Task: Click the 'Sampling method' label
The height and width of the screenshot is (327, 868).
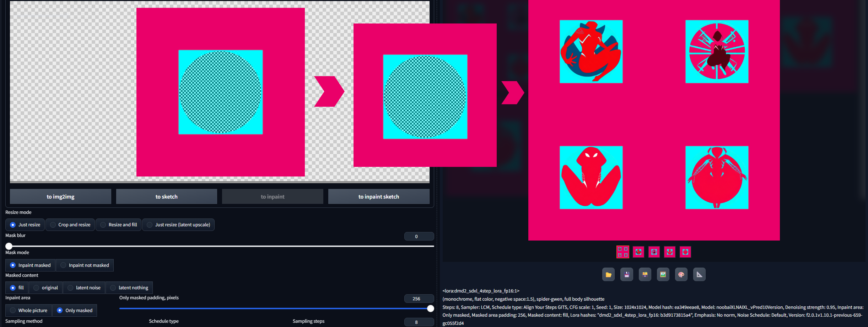Action: click(24, 321)
